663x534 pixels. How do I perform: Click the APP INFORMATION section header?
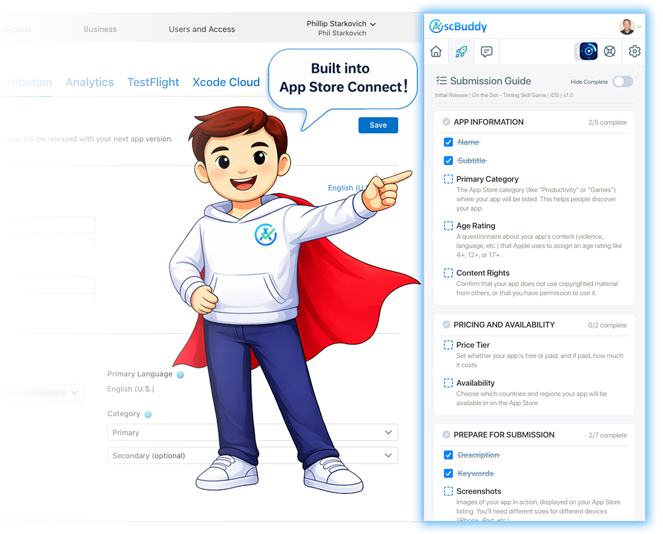pyautogui.click(x=488, y=122)
